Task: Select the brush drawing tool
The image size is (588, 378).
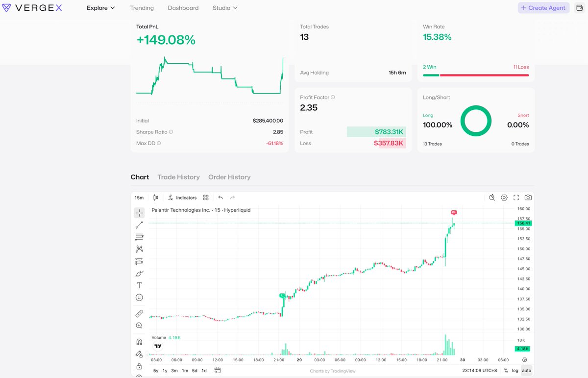Action: coord(139,273)
